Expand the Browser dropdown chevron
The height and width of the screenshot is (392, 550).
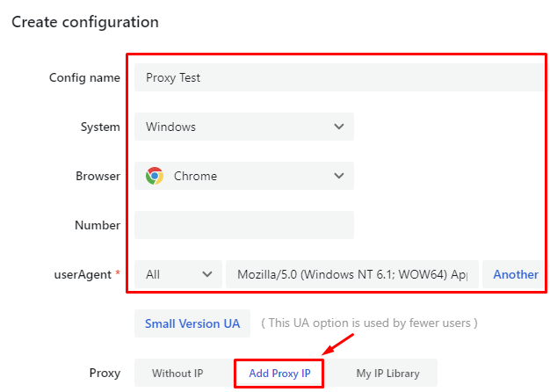click(x=339, y=176)
